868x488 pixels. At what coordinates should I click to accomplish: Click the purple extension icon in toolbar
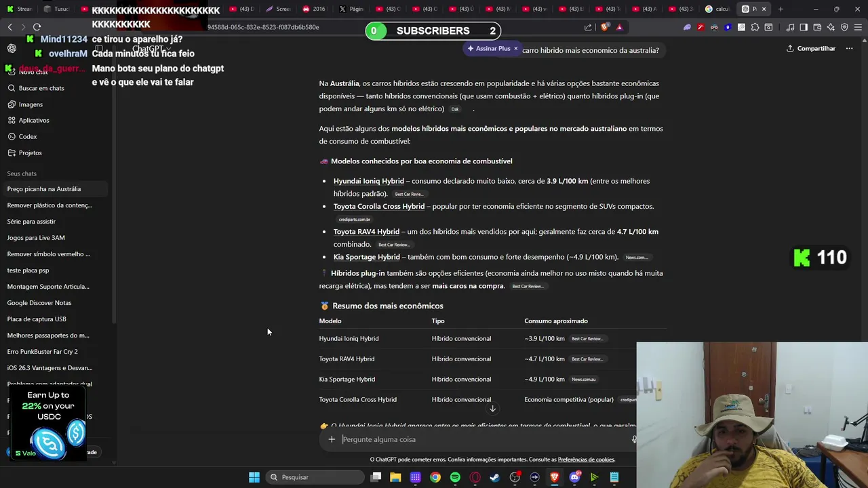coord(687,27)
